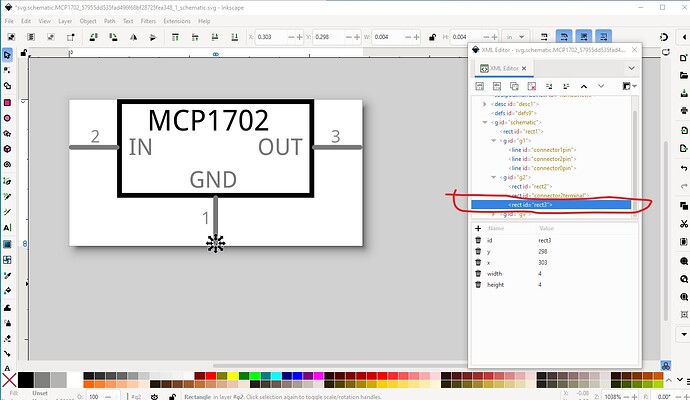This screenshot has width=690, height=400.
Task: Open the units 'in' dropdown
Action: 515,37
